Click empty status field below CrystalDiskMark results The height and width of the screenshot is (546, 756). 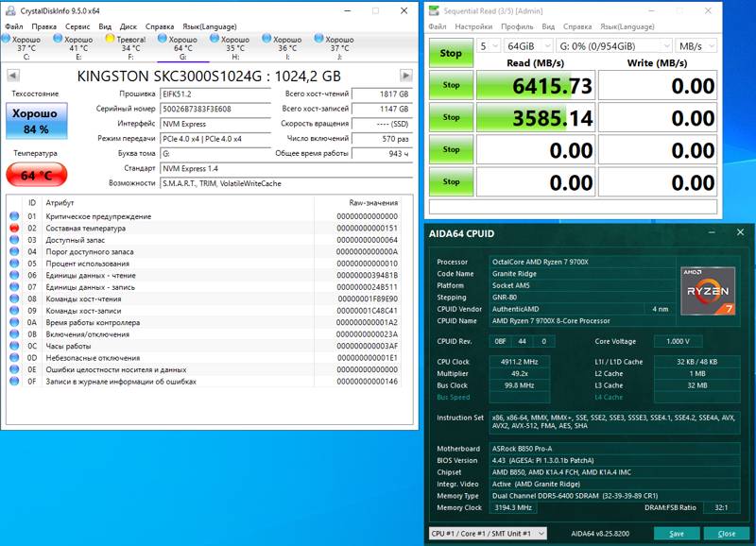click(x=573, y=207)
